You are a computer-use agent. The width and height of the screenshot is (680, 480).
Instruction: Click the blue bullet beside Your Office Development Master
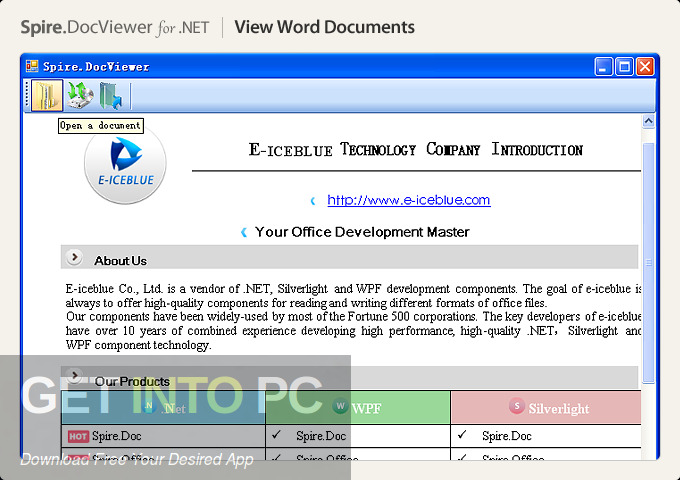click(244, 232)
